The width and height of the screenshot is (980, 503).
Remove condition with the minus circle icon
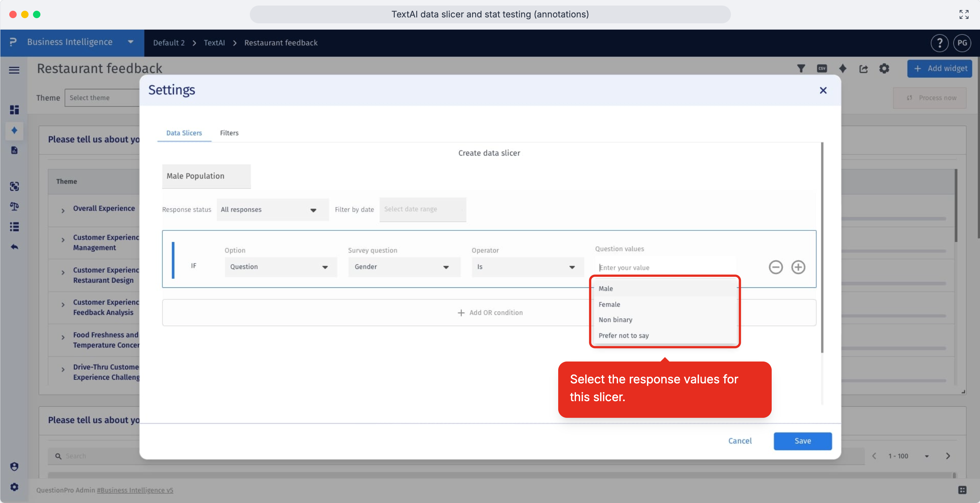click(776, 267)
